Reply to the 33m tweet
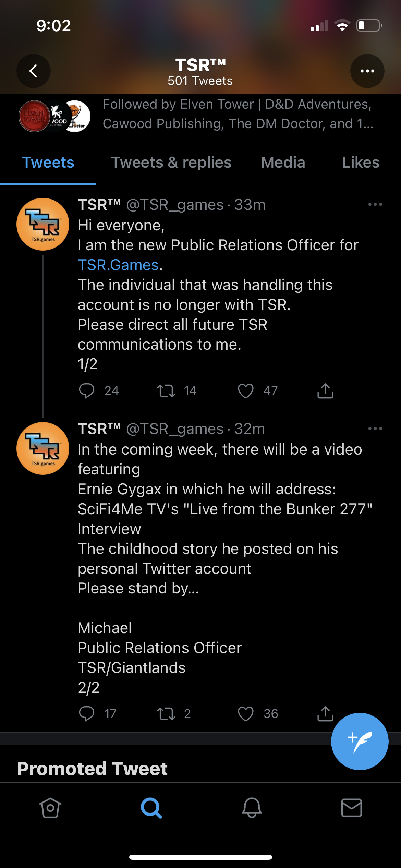This screenshot has height=868, width=401. tap(87, 391)
